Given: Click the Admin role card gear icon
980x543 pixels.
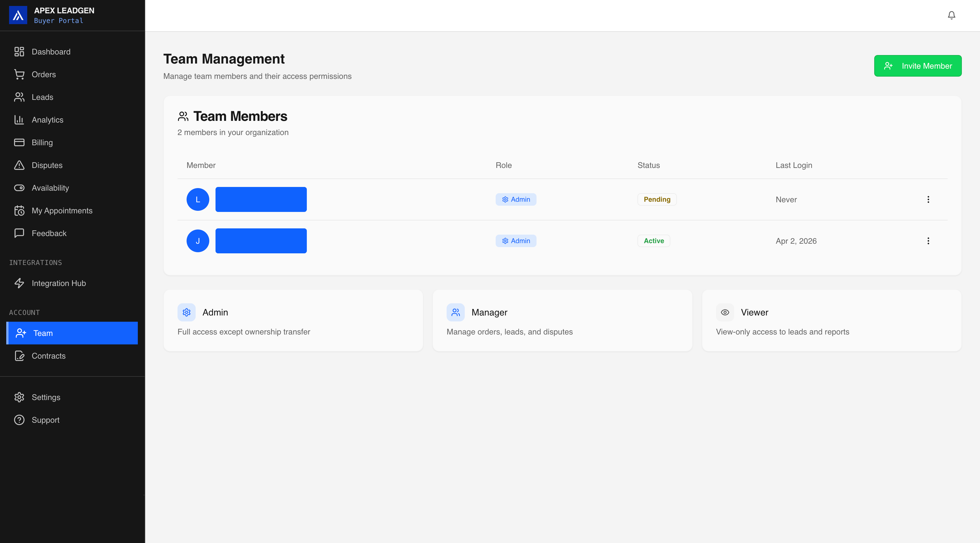Looking at the screenshot, I should tap(186, 312).
